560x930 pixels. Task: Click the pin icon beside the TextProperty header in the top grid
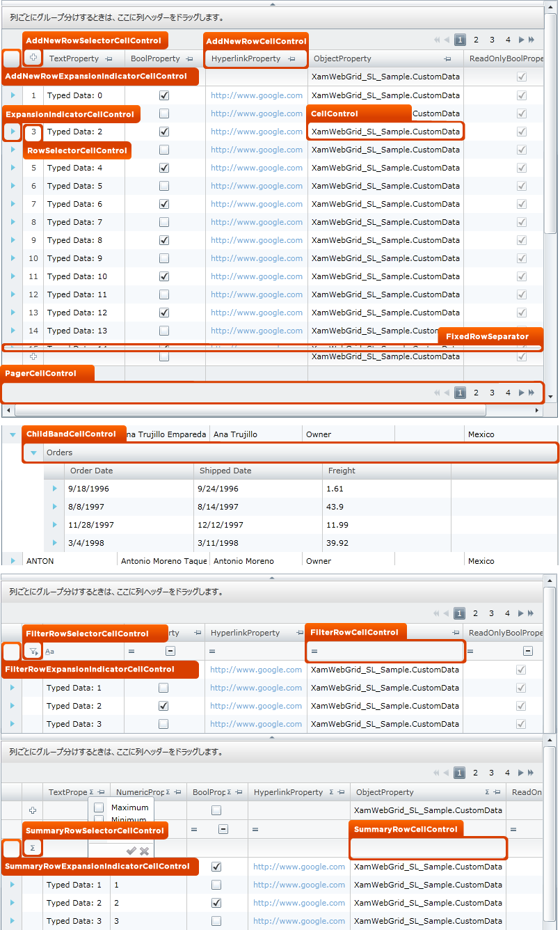(x=109, y=59)
